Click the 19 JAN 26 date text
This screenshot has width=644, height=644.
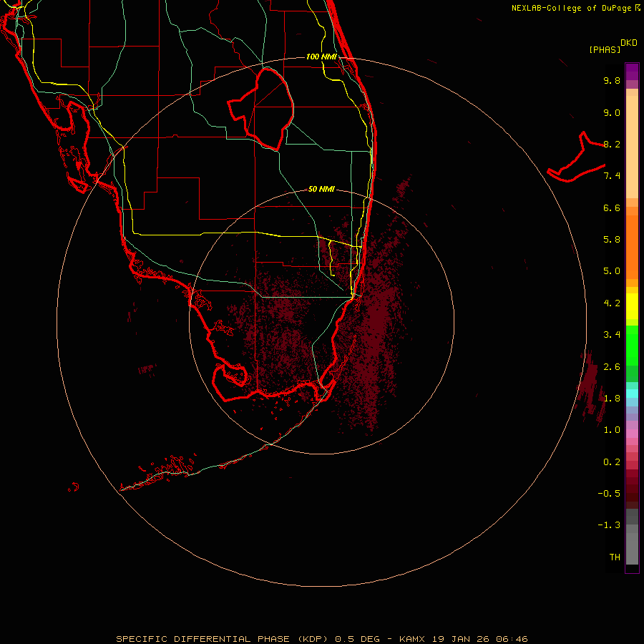point(460,639)
